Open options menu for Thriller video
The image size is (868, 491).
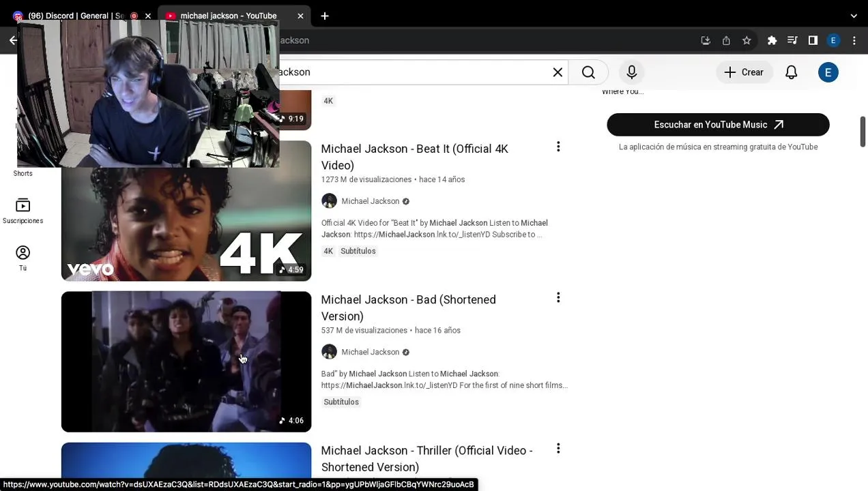pyautogui.click(x=558, y=449)
